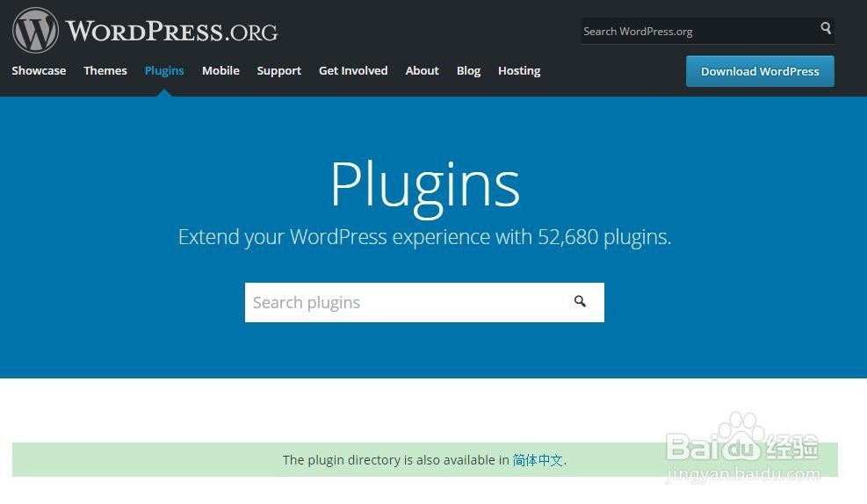Click the plugin search magnifier icon
Viewport: 867px width, 504px height.
point(580,301)
